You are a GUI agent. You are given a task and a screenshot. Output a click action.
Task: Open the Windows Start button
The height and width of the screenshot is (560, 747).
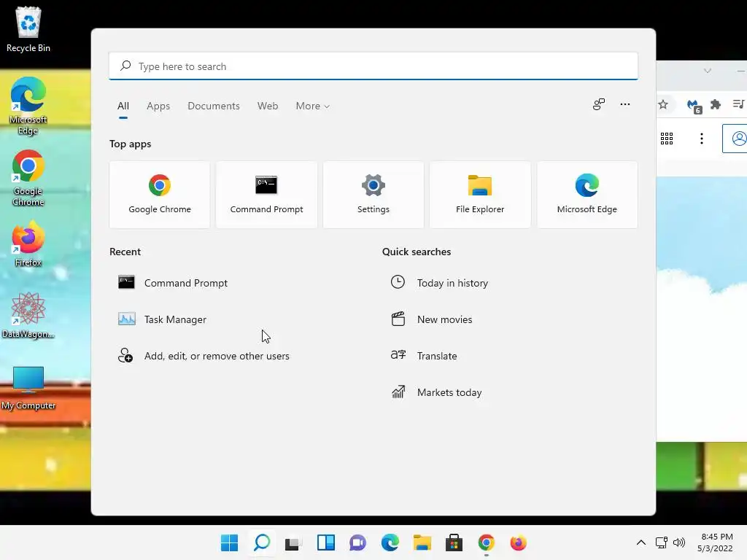click(229, 542)
